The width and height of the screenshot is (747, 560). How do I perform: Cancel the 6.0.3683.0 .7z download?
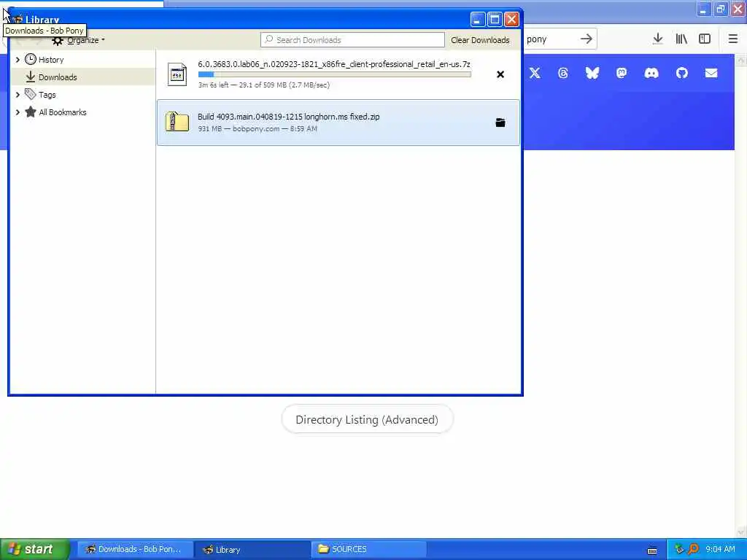500,74
